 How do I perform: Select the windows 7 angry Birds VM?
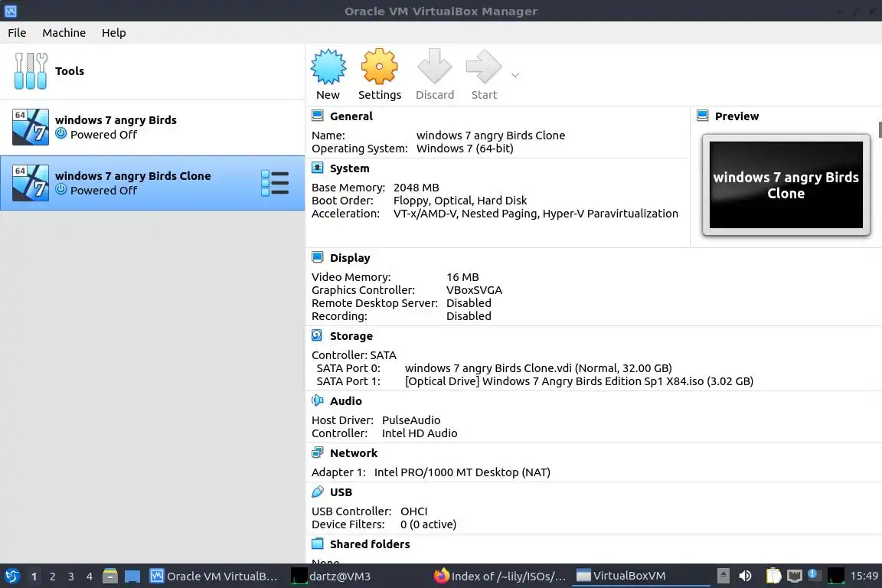tap(152, 127)
